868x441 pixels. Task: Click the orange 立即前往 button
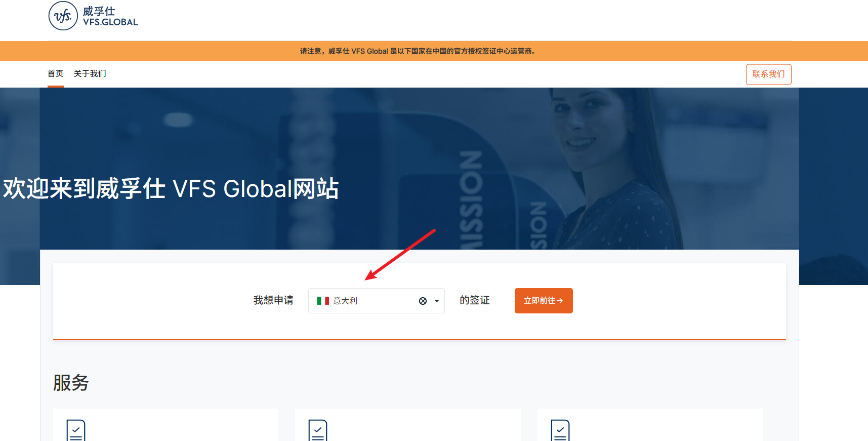point(543,301)
